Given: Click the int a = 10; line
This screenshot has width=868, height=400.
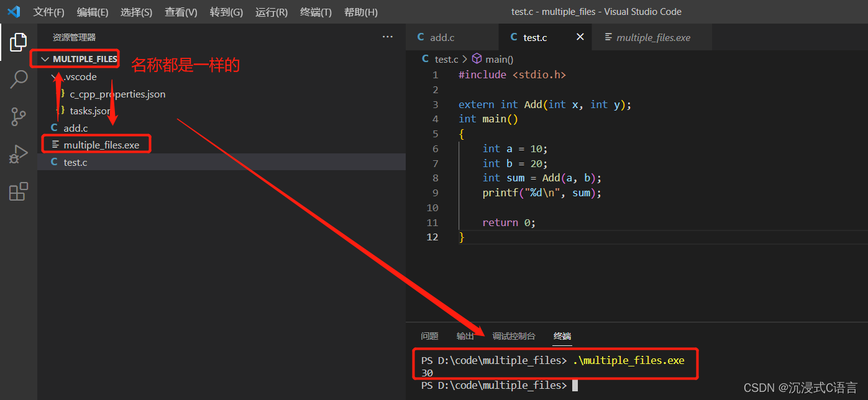Looking at the screenshot, I should point(515,148).
